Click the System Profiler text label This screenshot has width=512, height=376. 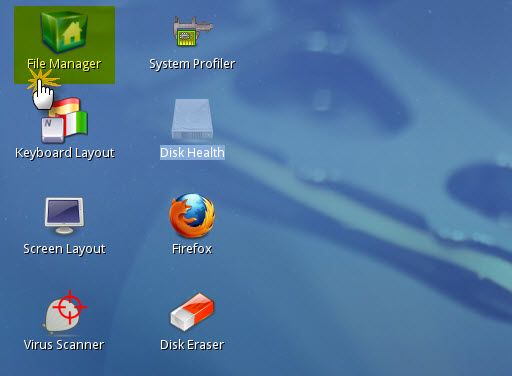(192, 64)
